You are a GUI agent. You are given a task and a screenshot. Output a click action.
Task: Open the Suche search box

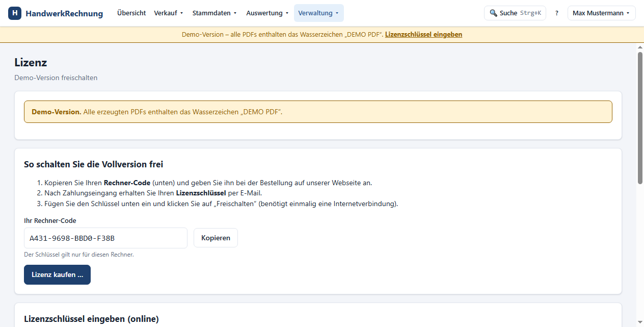pyautogui.click(x=515, y=13)
